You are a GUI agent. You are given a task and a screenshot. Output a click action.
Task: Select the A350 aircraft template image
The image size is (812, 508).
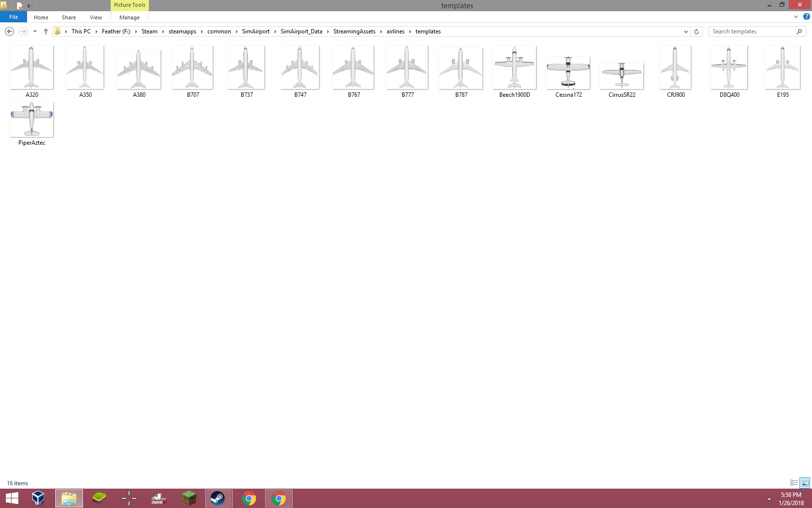point(85,68)
